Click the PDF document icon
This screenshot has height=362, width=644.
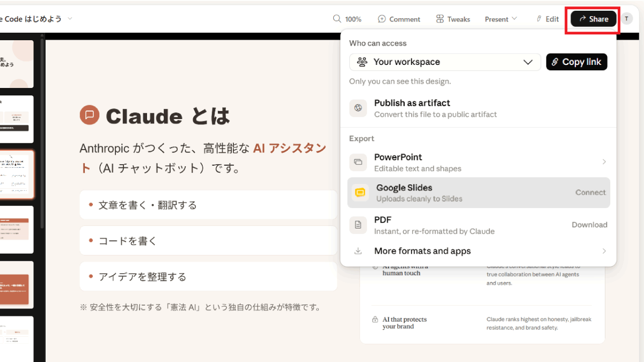(358, 225)
